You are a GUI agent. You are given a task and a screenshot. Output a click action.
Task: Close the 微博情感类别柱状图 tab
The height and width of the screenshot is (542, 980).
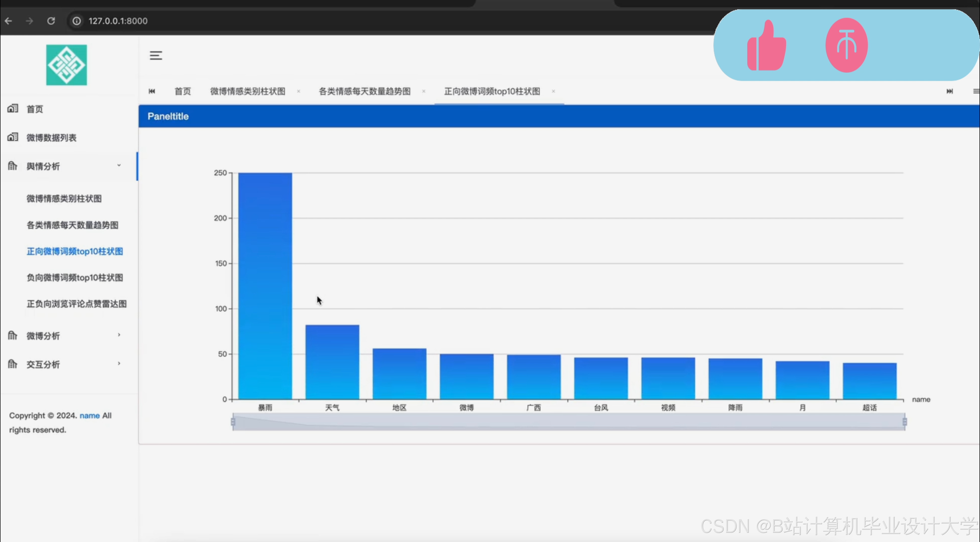point(299,91)
